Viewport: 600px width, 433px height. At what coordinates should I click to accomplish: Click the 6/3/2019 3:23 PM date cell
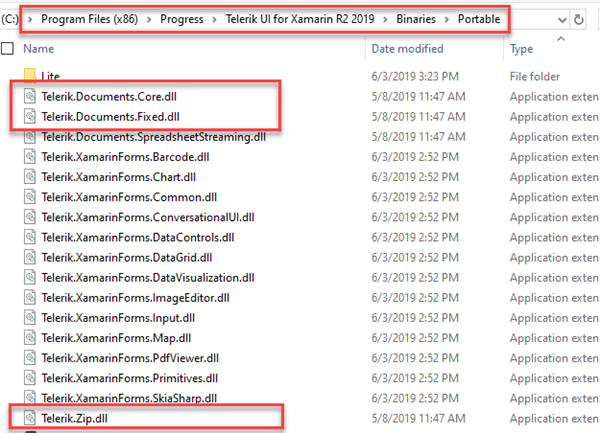click(x=415, y=76)
